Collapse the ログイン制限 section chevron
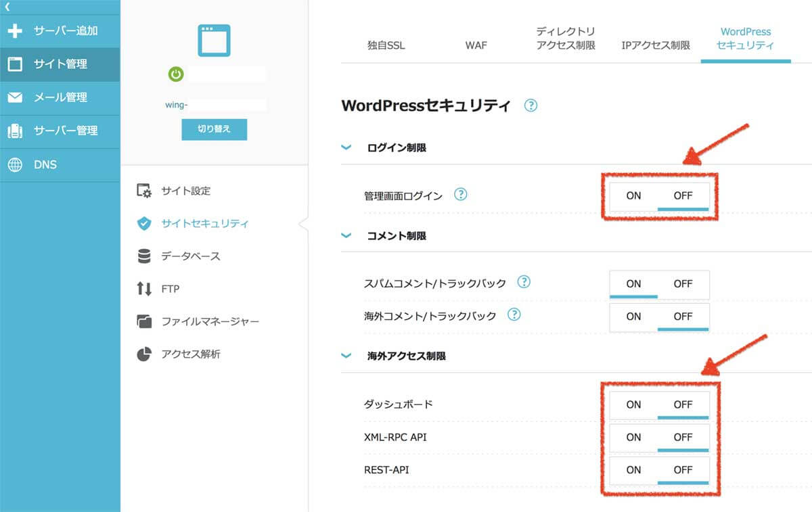This screenshot has height=512, width=812. 346,147
